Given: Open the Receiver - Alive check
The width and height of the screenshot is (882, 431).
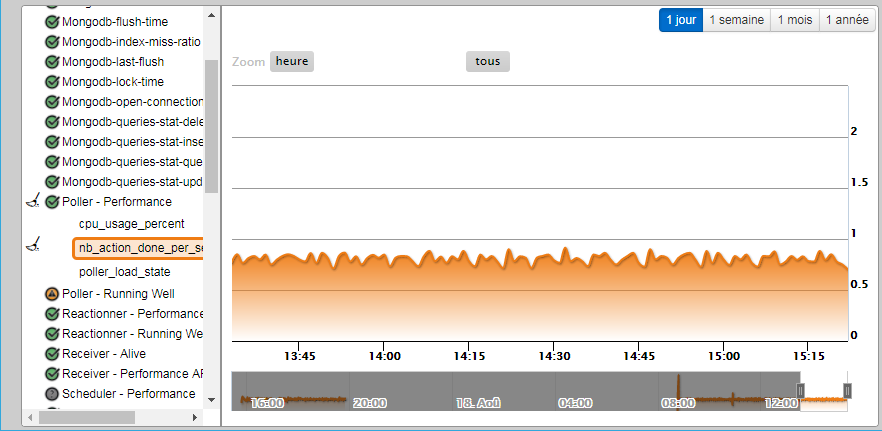Looking at the screenshot, I should (x=104, y=354).
